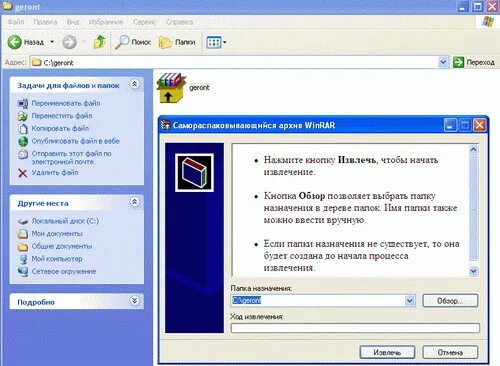Click the Мои документы folder icon

[x=23, y=234]
